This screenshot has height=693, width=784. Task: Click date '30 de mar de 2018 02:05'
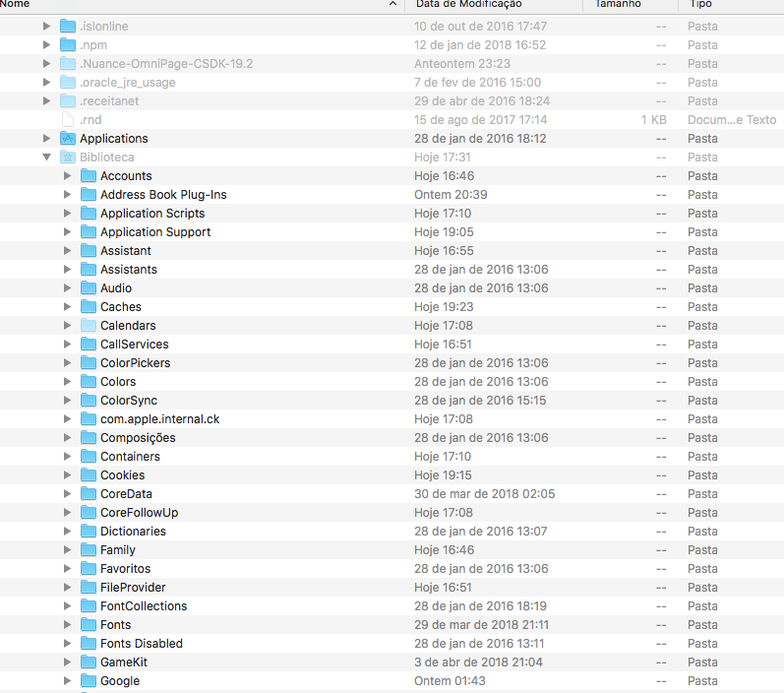pos(485,494)
